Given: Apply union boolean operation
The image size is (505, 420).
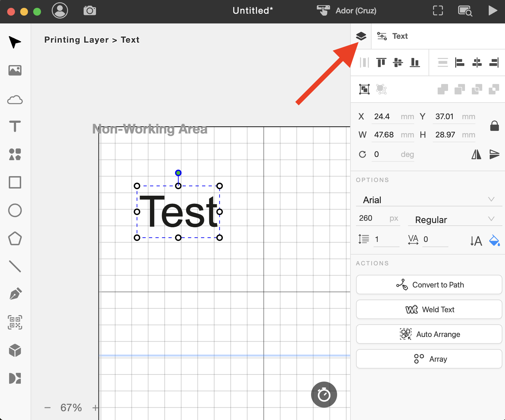Looking at the screenshot, I should (x=443, y=89).
